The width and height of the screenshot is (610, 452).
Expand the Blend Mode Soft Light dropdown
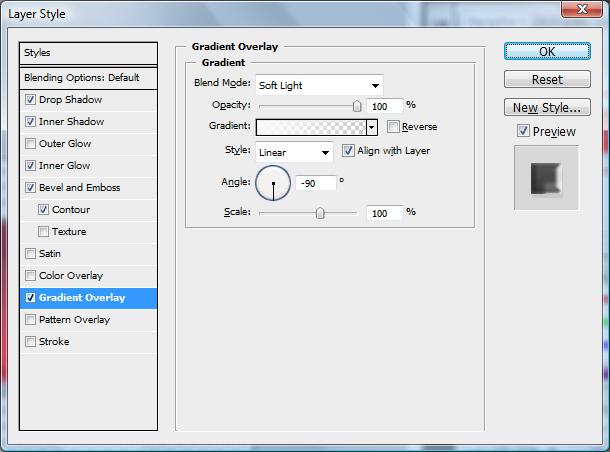tap(319, 85)
